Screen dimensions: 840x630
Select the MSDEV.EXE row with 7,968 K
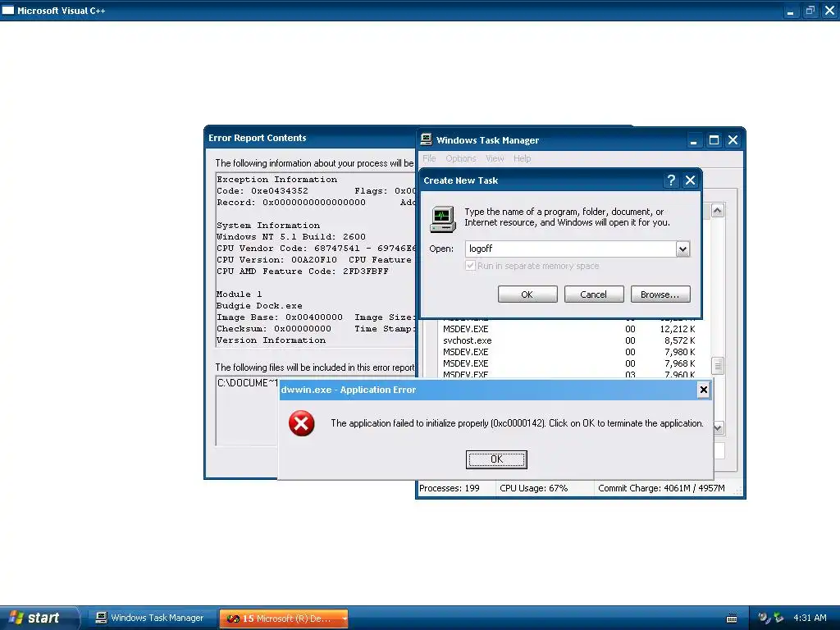(x=568, y=363)
